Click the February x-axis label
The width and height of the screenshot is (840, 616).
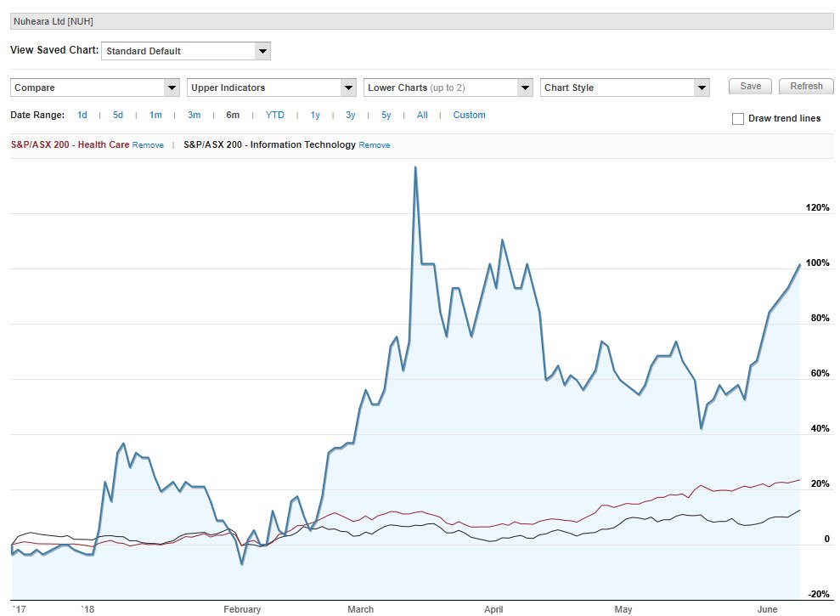click(x=242, y=609)
